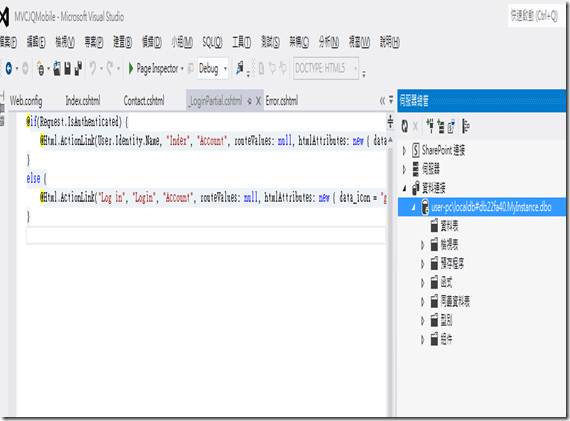Click the Page Inspector run button label
Viewport: 570px width, 421px height.
(x=157, y=68)
